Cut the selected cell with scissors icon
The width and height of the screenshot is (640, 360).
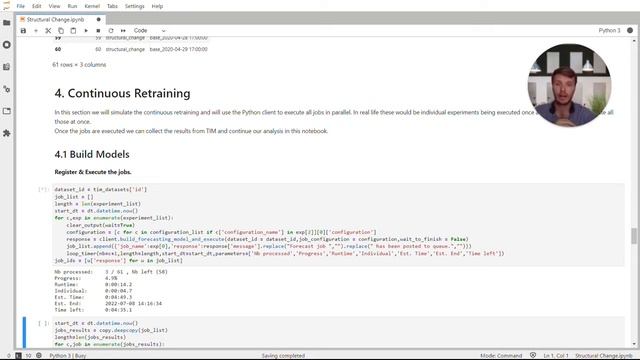(x=48, y=31)
